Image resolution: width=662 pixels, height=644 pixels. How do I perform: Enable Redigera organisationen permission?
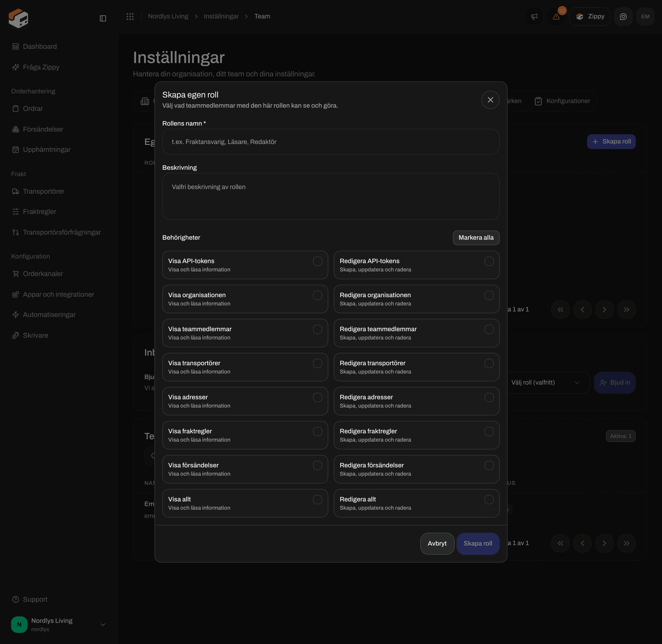489,295
